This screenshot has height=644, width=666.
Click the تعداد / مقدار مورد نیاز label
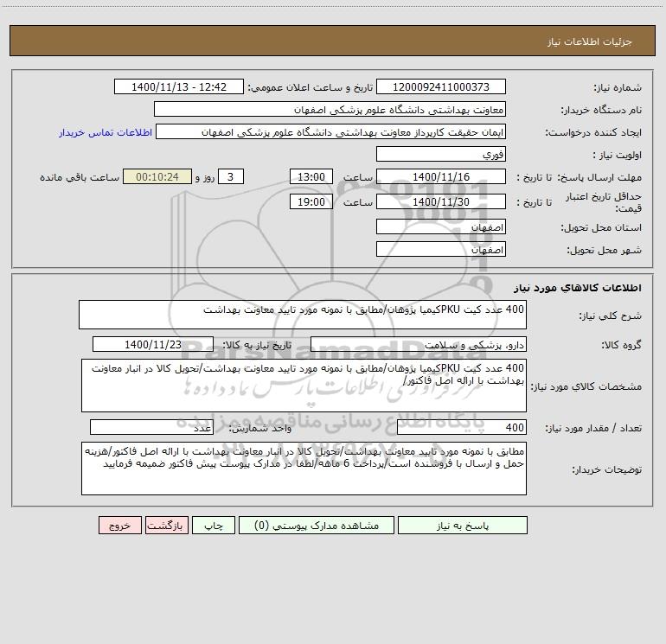coord(593,429)
